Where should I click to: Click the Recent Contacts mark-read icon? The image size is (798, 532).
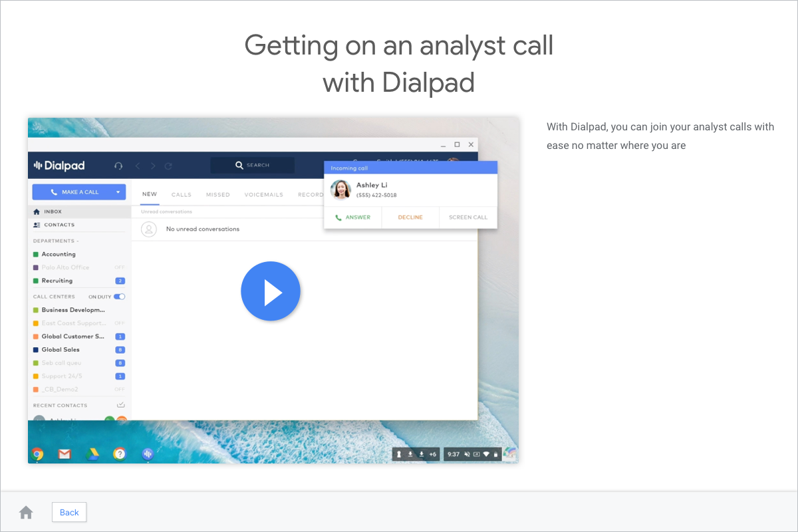(120, 405)
